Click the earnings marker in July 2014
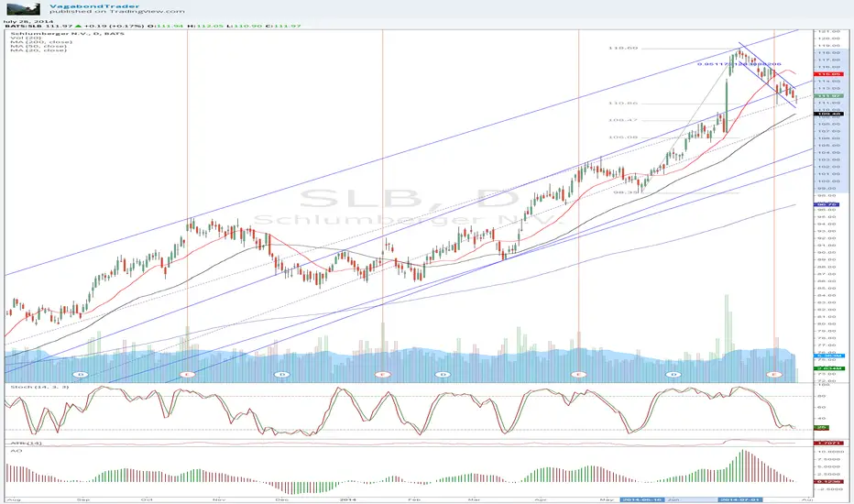The width and height of the screenshot is (854, 504). coord(774,375)
